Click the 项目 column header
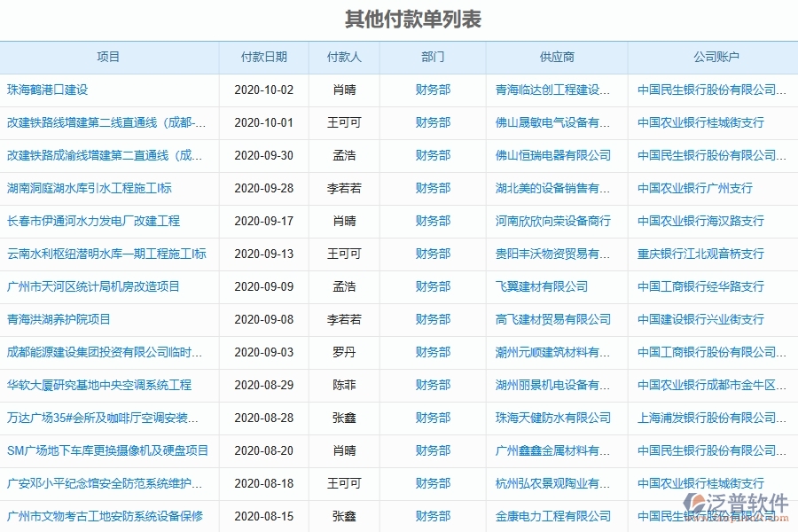The image size is (798, 532). 110,56
